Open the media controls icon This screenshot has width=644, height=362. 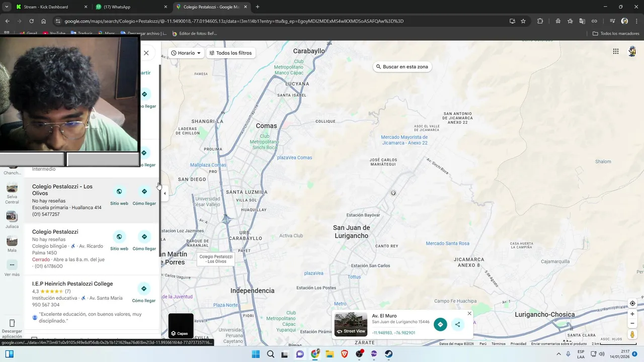coord(612,21)
